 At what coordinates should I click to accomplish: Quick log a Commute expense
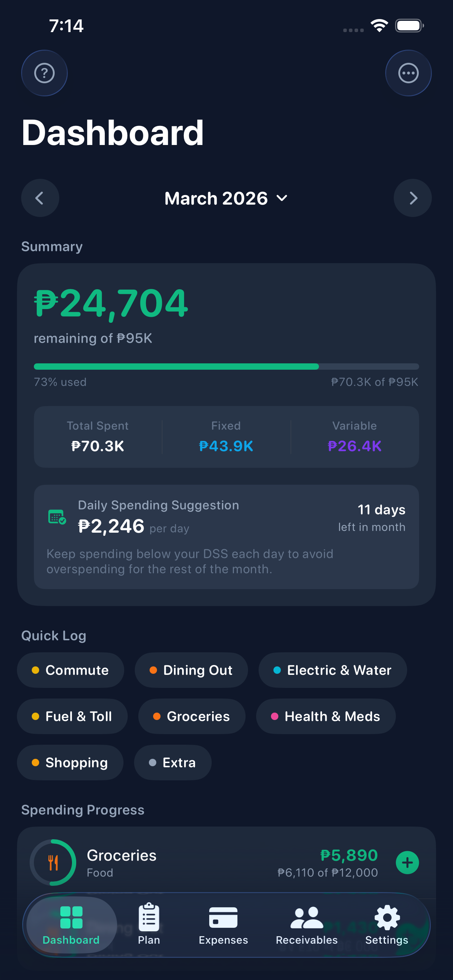70,670
